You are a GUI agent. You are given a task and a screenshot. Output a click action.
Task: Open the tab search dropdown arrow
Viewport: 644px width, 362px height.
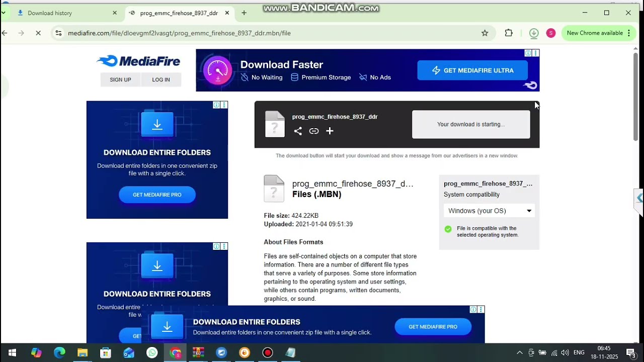pyautogui.click(x=4, y=13)
